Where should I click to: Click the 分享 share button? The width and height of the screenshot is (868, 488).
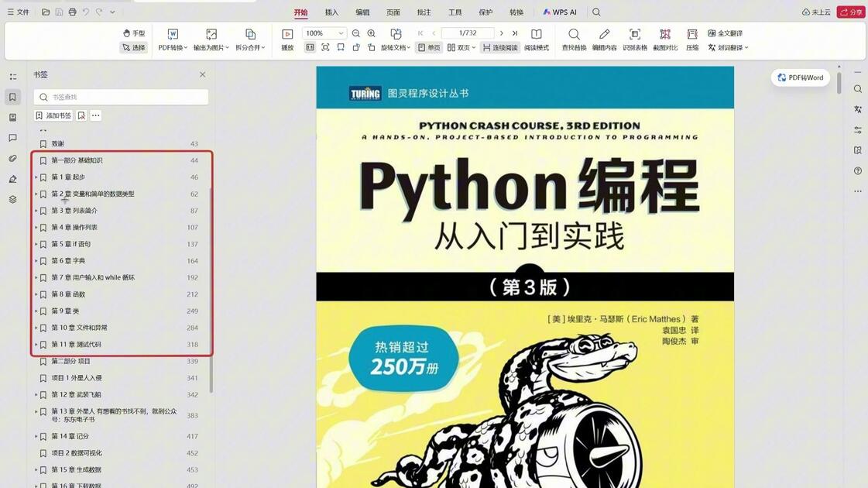(850, 12)
